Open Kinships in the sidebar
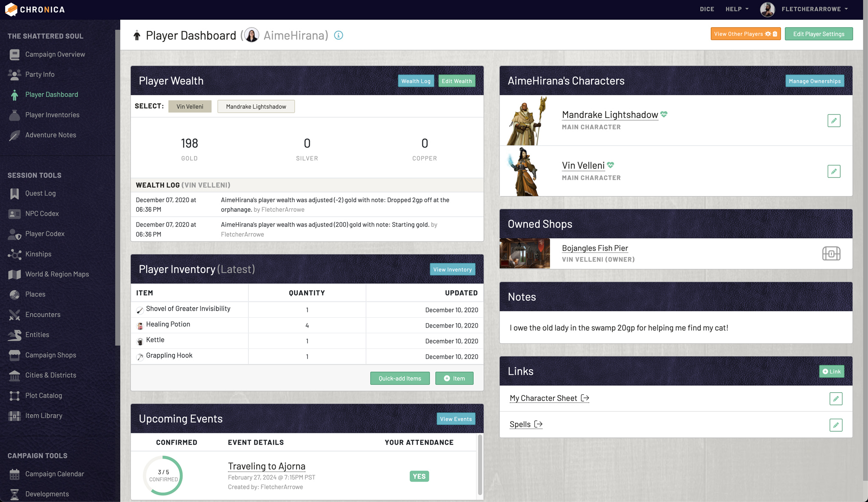Screen dimensions: 868x502 coord(38,254)
